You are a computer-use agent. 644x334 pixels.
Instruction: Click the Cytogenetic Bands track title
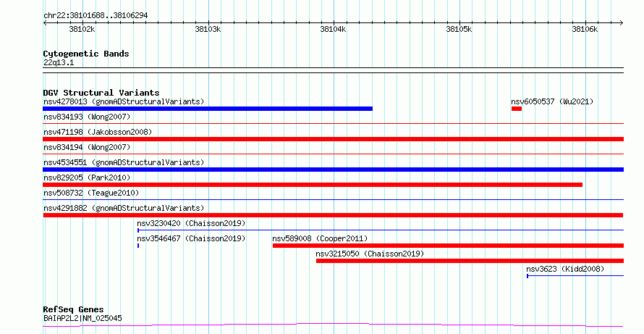point(86,54)
